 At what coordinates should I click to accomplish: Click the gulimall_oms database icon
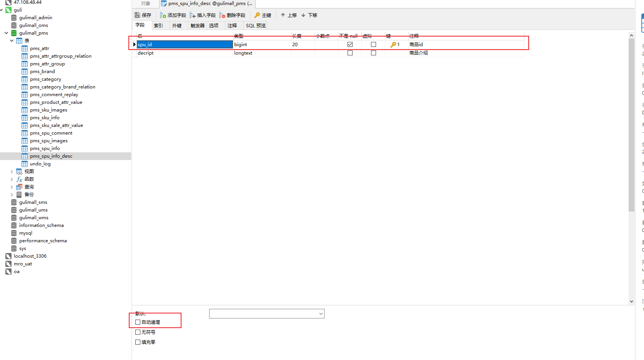pos(14,25)
